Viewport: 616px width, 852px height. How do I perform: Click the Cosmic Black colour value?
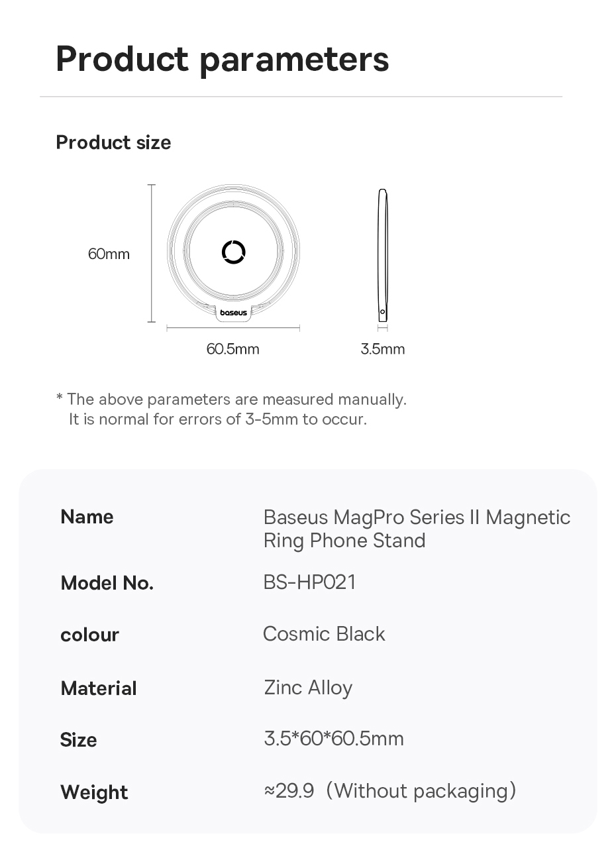pyautogui.click(x=324, y=634)
